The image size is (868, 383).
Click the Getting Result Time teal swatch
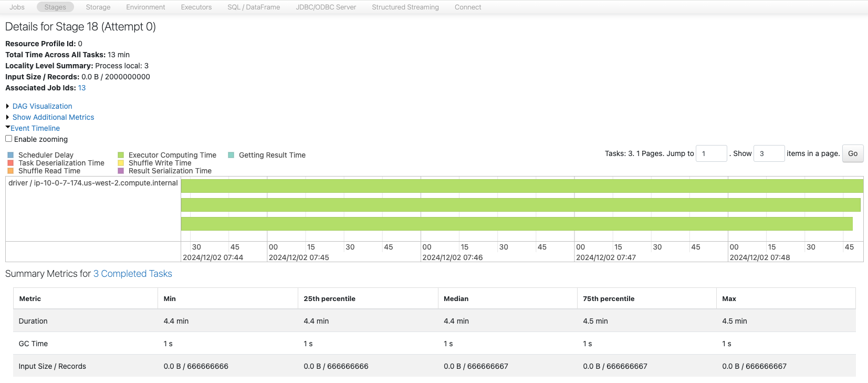(x=231, y=155)
